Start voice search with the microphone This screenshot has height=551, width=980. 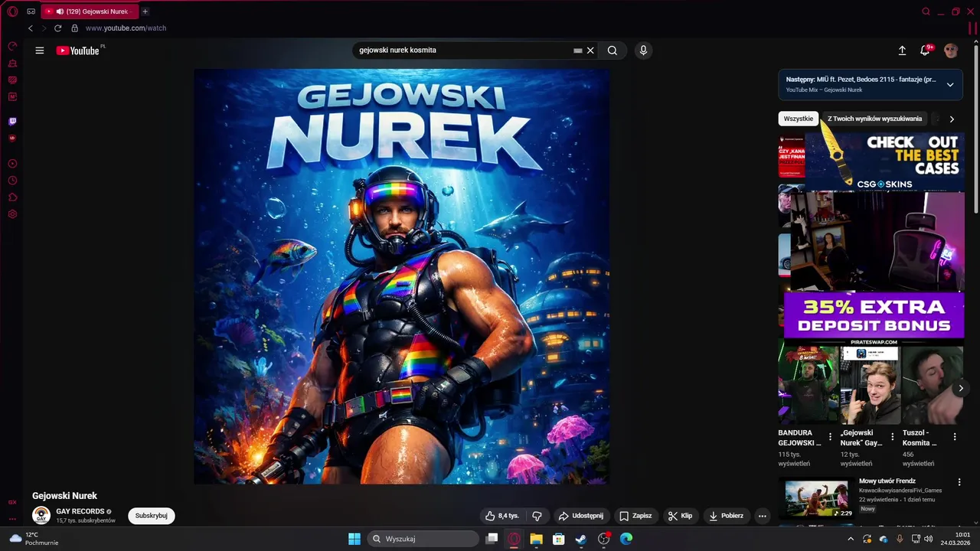click(643, 51)
